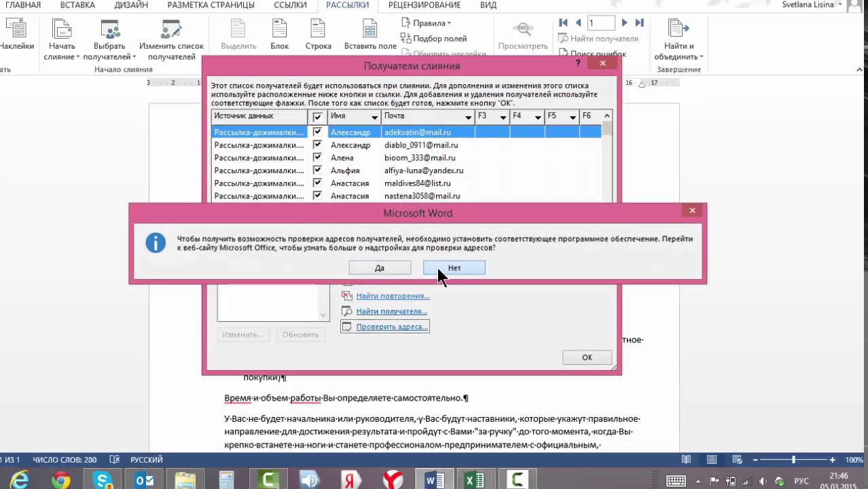Open Skype from the taskbar
The width and height of the screenshot is (868, 489).
click(103, 480)
